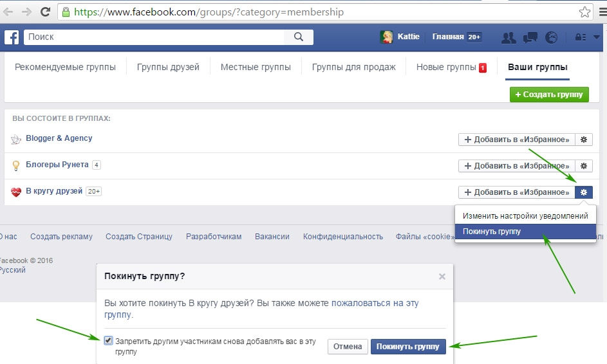Bookmark the page with the star icon
The height and width of the screenshot is (364, 607).
584,12
